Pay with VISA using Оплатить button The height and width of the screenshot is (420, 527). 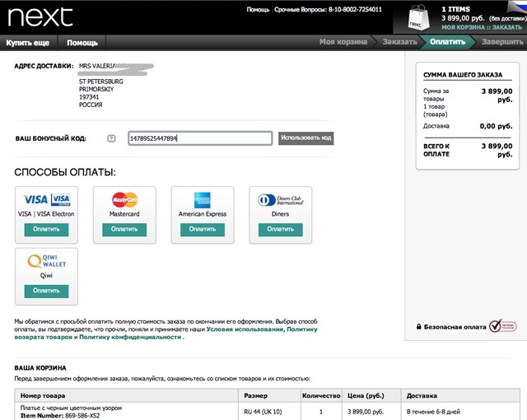(x=46, y=230)
